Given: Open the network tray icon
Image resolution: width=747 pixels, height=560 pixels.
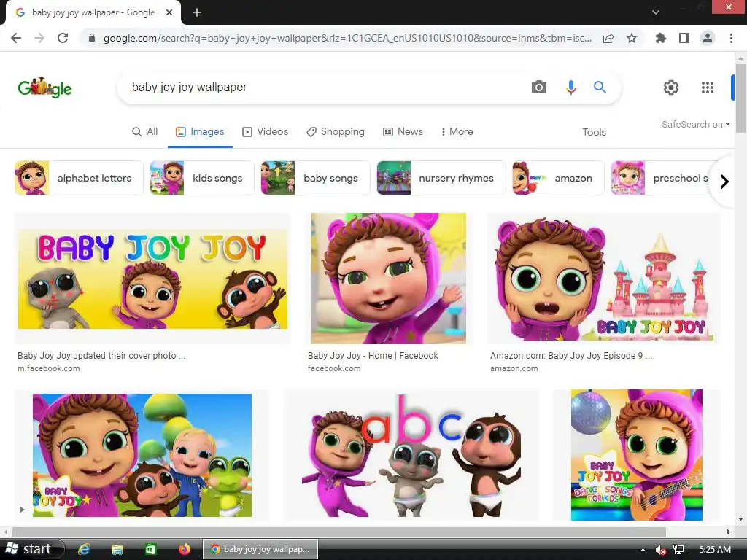Looking at the screenshot, I should coord(678,550).
